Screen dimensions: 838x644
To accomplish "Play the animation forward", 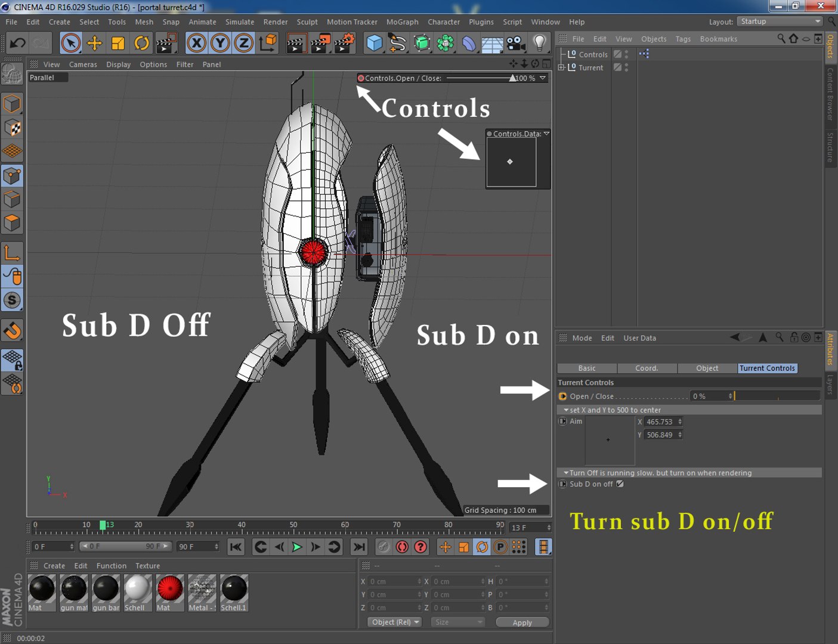I will click(296, 547).
